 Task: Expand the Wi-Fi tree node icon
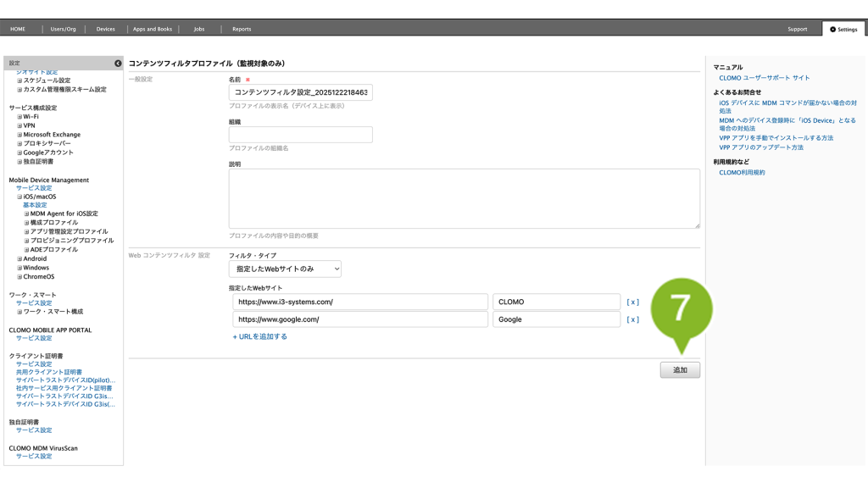pyautogui.click(x=19, y=117)
